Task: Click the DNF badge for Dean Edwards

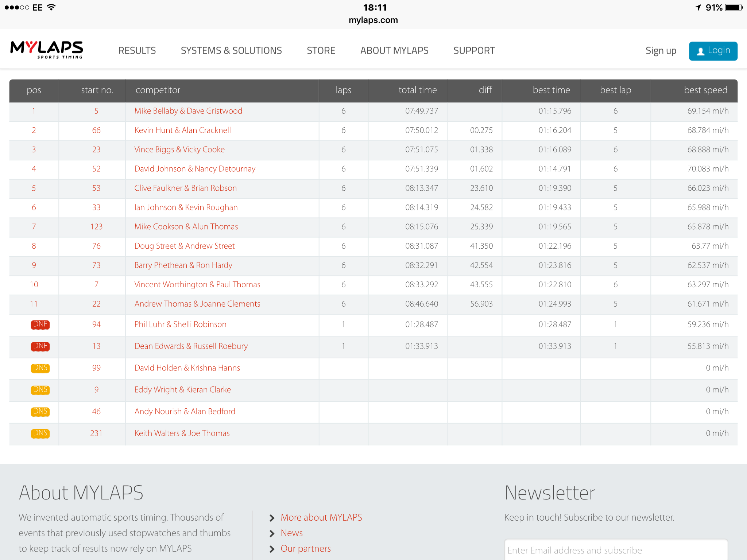Action: coord(40,346)
